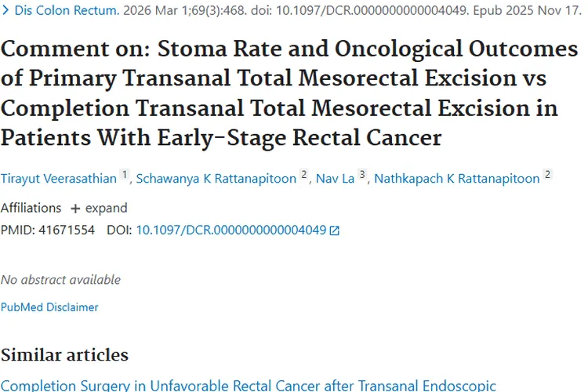Click the Similar articles heading
Image resolution: width=588 pixels, height=392 pixels.
pyautogui.click(x=64, y=354)
